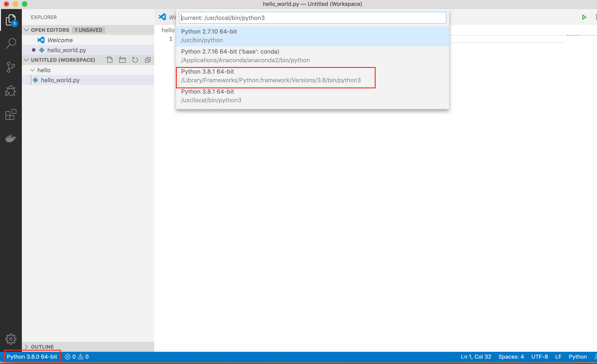Create a new file in the workspace
This screenshot has width=597, height=364.
tap(109, 60)
